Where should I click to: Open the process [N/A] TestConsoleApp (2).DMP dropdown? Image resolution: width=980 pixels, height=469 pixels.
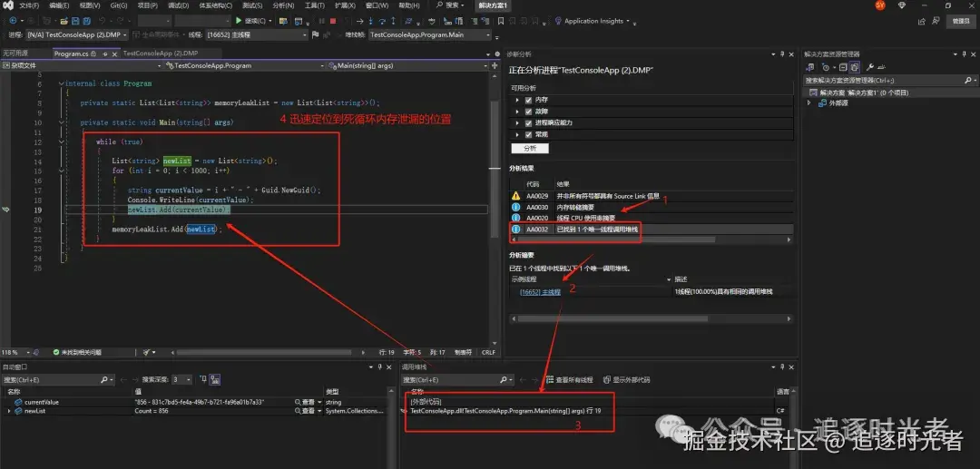77,35
